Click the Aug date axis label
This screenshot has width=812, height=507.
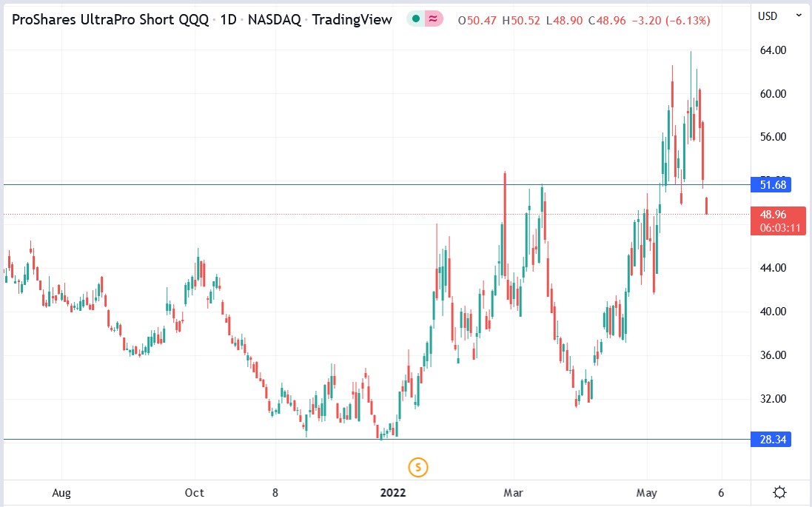tap(61, 492)
